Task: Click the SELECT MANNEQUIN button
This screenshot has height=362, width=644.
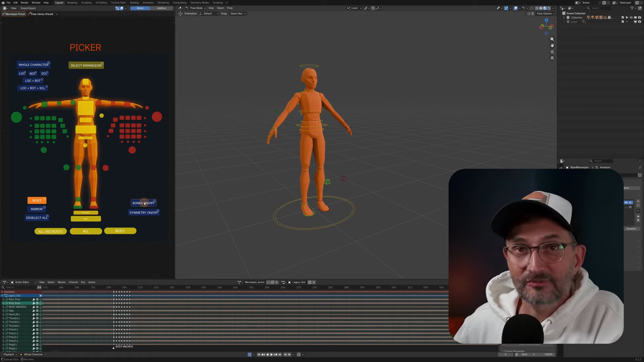Action: point(86,65)
